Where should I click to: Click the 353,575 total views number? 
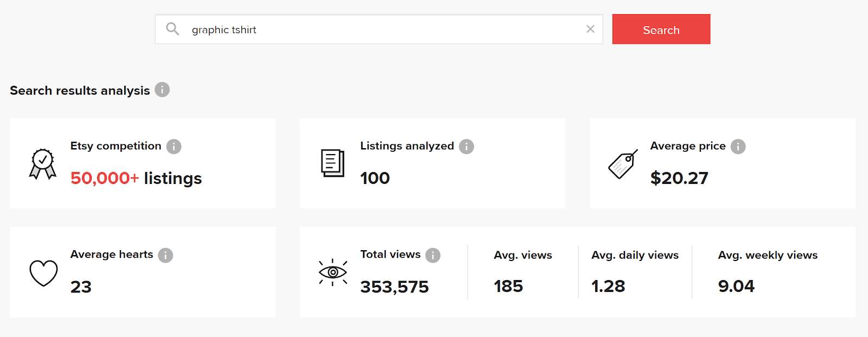(394, 287)
